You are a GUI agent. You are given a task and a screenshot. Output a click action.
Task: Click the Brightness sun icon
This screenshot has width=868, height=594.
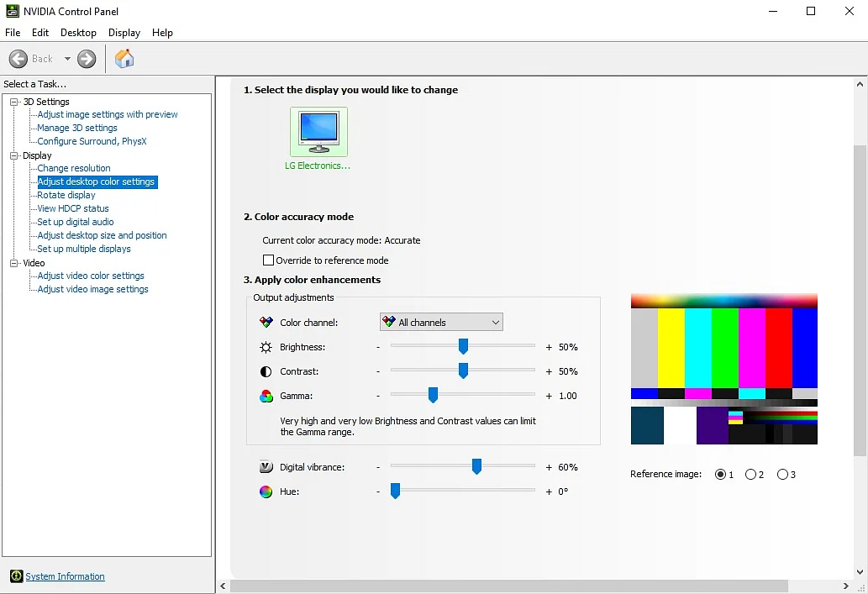point(266,347)
